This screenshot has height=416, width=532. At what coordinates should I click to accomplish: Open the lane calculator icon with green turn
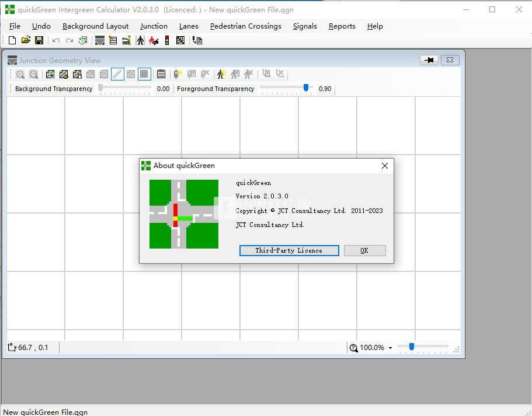(x=127, y=41)
